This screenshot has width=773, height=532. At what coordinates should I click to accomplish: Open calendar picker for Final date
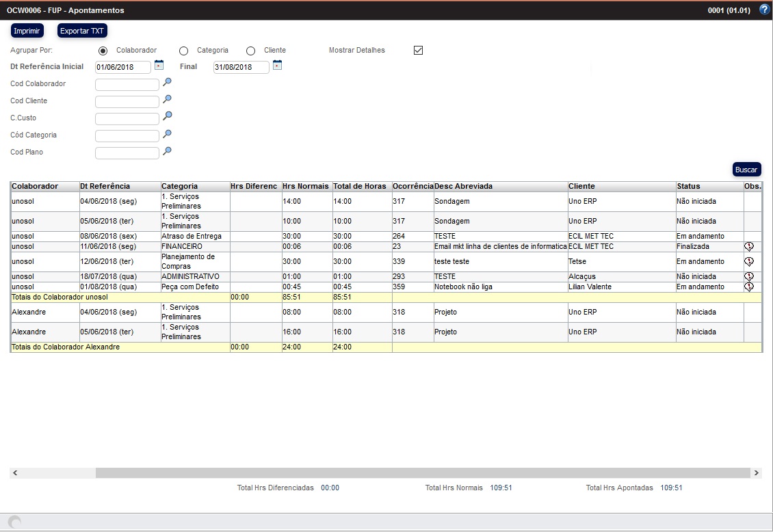click(x=277, y=65)
